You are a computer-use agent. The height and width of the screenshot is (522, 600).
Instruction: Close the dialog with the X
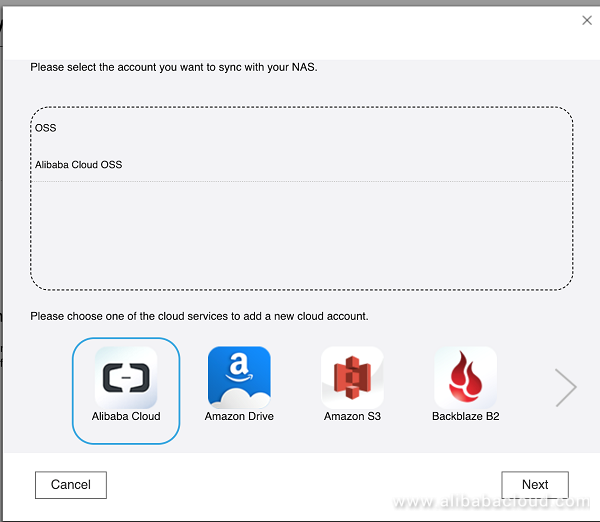click(587, 20)
